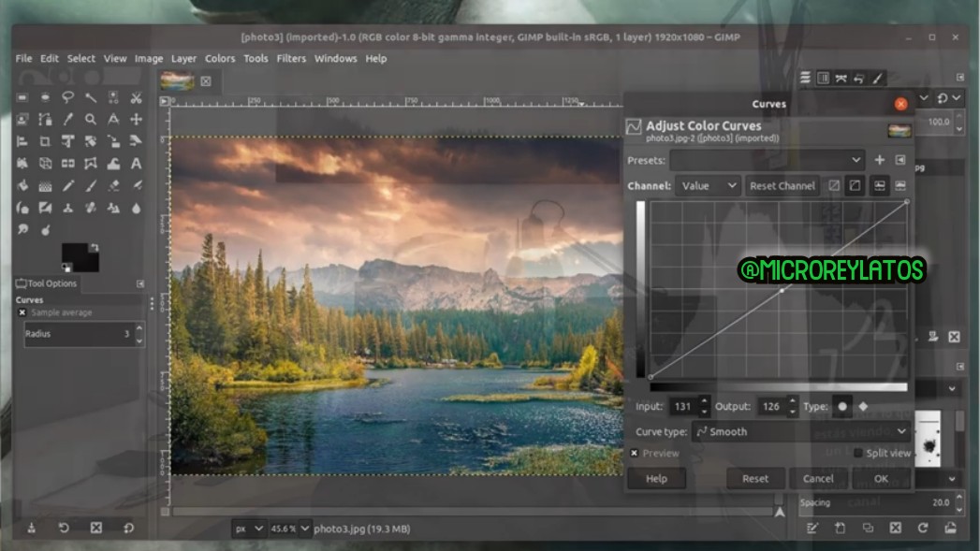Open the right dock tab configuration menu

pos(960,78)
